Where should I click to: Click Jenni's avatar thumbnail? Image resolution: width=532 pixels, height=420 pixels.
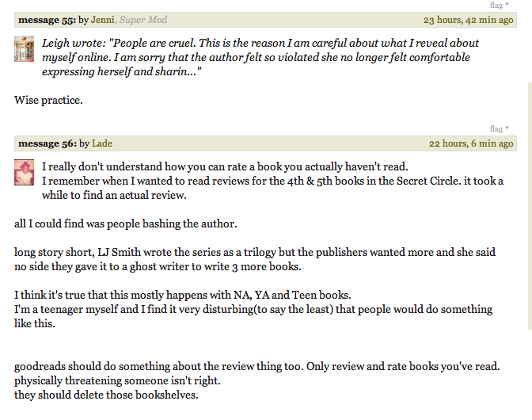click(24, 49)
